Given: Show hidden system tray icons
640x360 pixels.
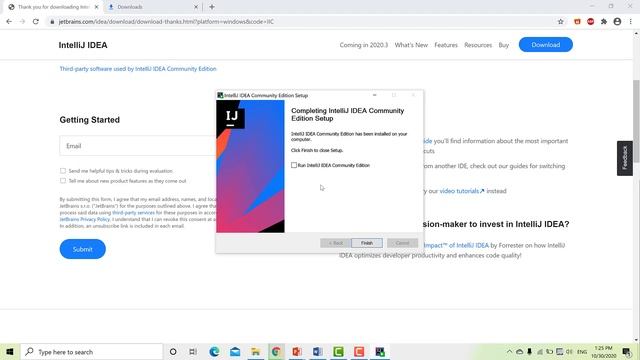Looking at the screenshot, I should (x=509, y=351).
